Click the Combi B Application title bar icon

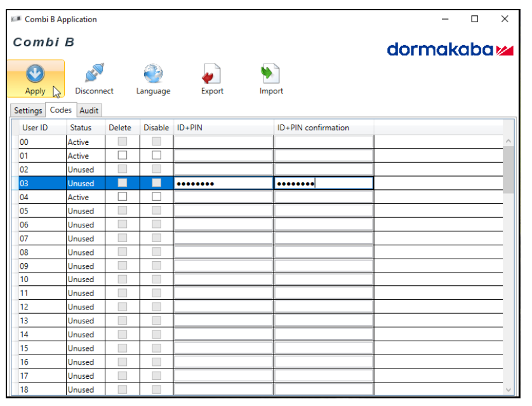pyautogui.click(x=16, y=20)
